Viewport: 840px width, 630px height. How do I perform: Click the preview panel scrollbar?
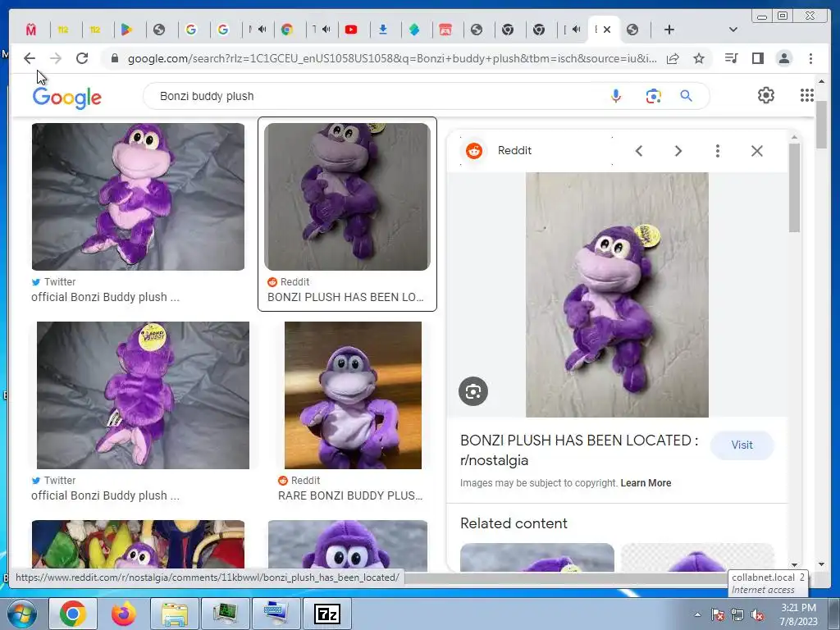[794, 188]
